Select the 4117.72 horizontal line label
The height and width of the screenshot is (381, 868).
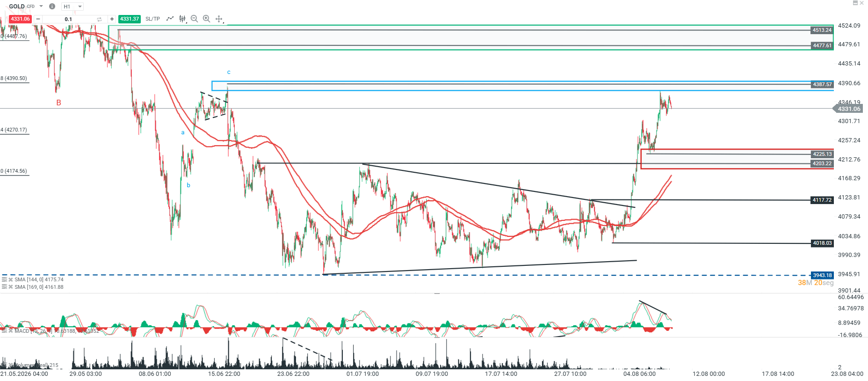pyautogui.click(x=822, y=200)
